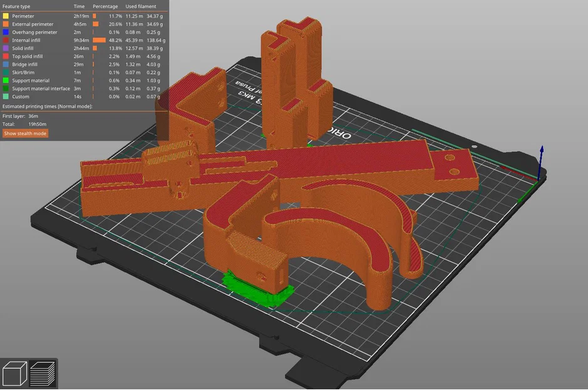The height and width of the screenshot is (391, 588).
Task: Click the Overhang perimeter blue legend icon
Action: point(6,32)
